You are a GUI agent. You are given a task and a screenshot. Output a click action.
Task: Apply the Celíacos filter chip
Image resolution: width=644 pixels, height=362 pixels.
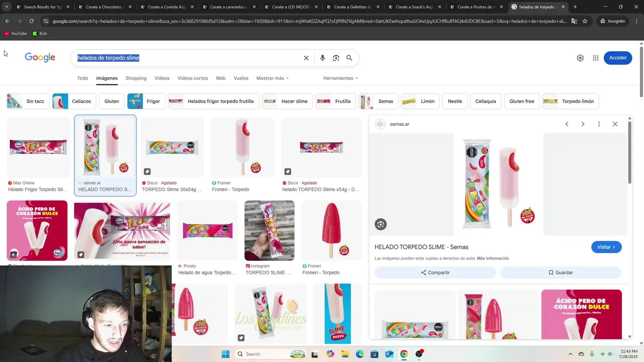[x=74, y=101]
